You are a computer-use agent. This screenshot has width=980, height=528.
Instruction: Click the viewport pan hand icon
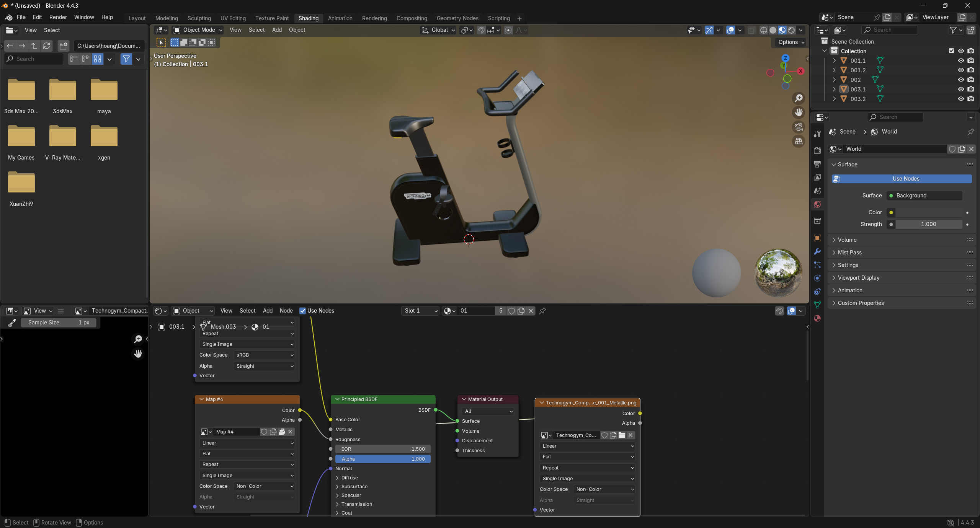click(x=799, y=112)
